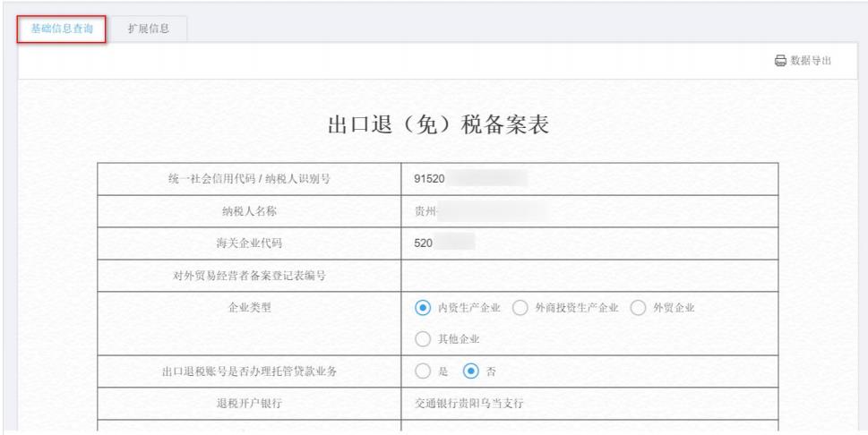Click the 海关企业代码 row label
Screen dimensions: 868x435
coord(249,243)
